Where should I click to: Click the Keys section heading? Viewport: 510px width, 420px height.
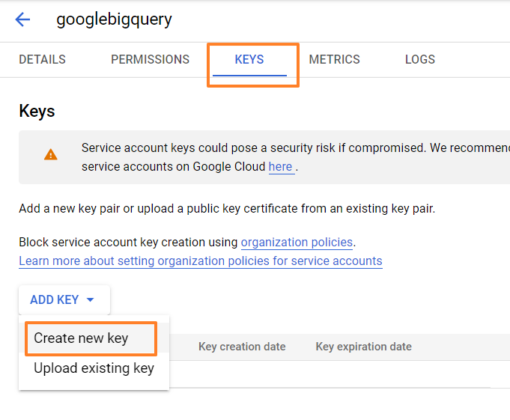[37, 112]
